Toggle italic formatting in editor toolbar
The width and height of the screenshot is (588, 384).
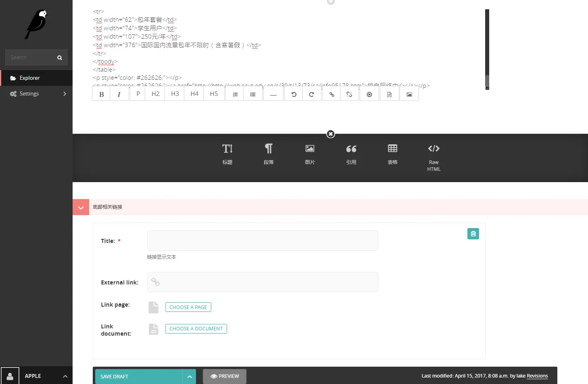119,94
